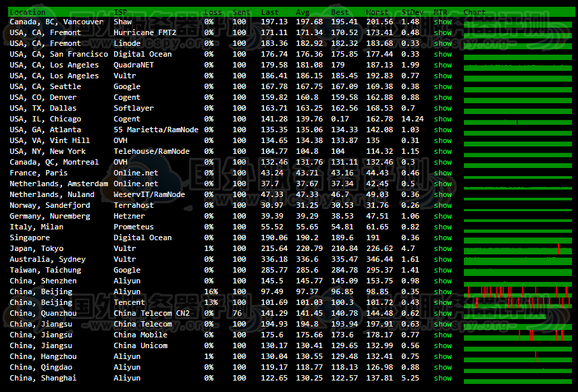This screenshot has height=392, width=578.
Task: Click the "Hurricane FMT2" ISP cell
Action: [x=145, y=32]
